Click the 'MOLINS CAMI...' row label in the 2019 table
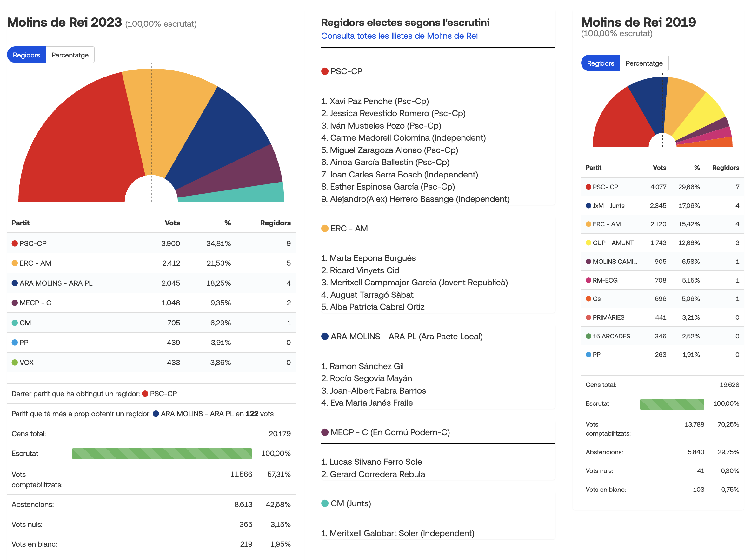The image size is (751, 560). 615,262
